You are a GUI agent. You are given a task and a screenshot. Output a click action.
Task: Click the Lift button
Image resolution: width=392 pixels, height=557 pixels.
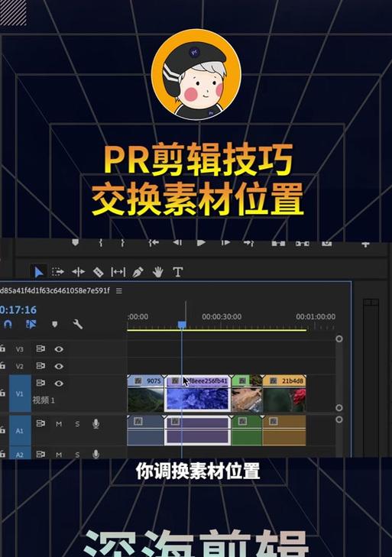pos(278,243)
